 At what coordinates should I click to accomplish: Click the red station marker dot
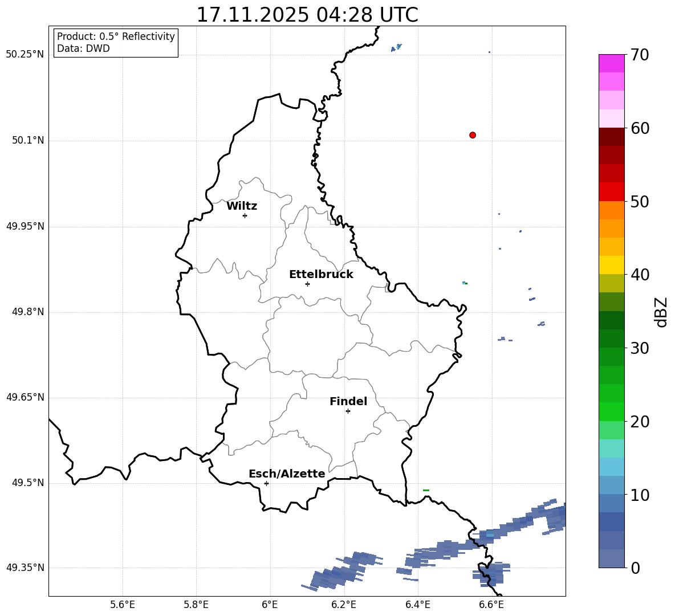coord(473,135)
